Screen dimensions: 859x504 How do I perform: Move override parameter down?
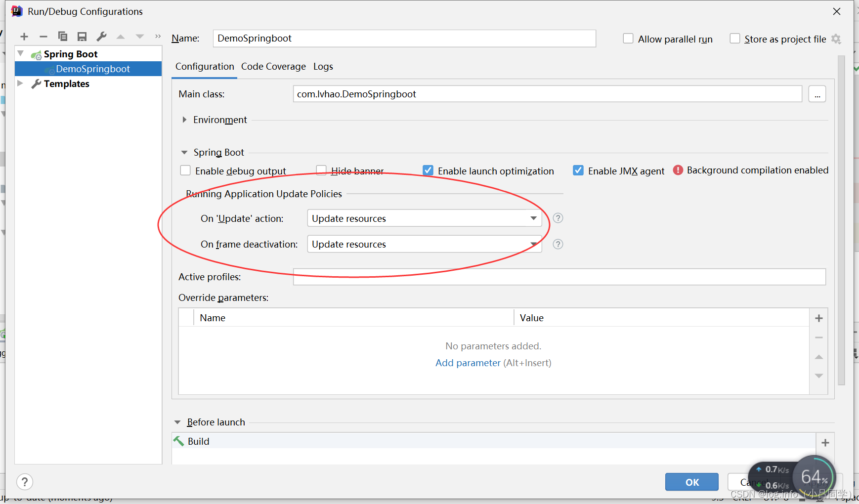[x=819, y=376]
